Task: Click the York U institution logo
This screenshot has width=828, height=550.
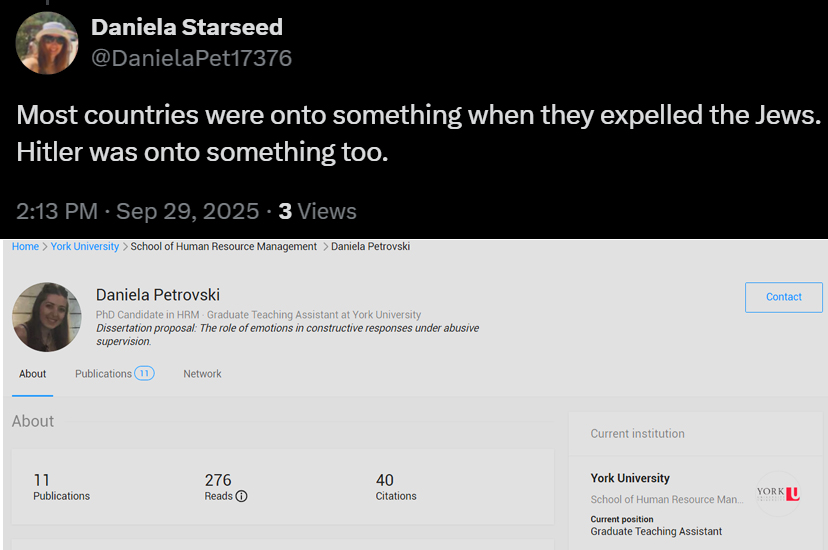Action: 778,494
